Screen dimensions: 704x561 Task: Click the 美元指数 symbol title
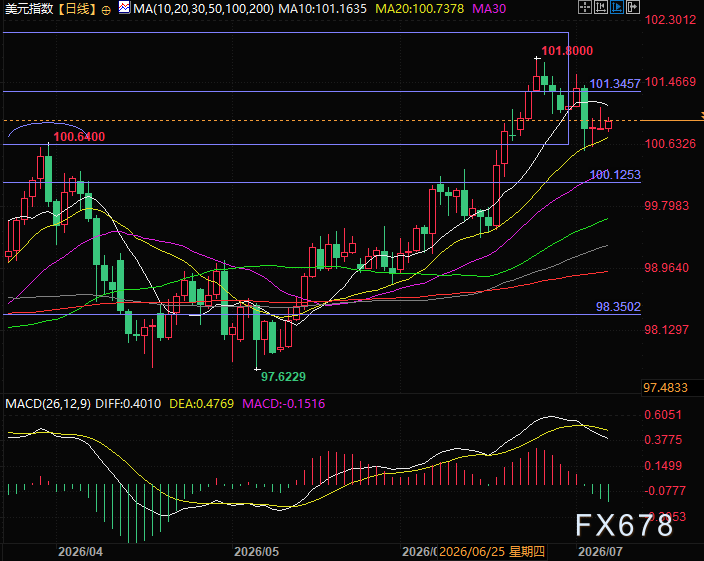(x=29, y=9)
